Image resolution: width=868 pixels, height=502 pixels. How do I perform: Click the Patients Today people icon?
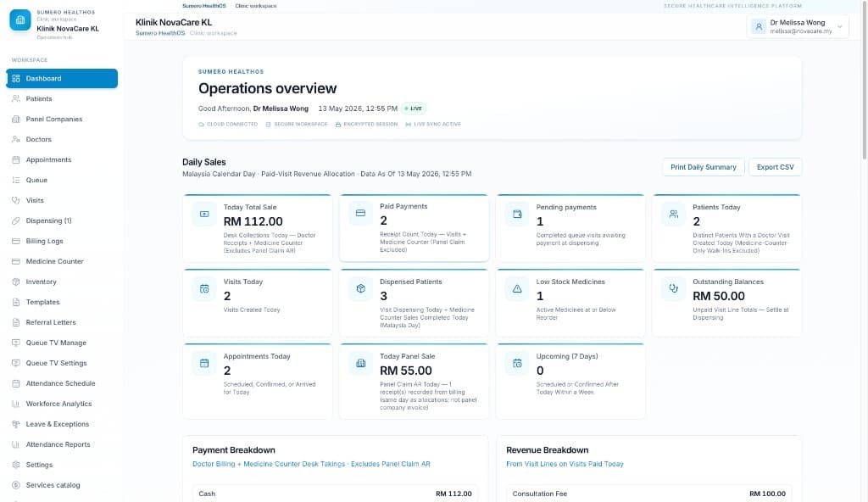click(674, 214)
